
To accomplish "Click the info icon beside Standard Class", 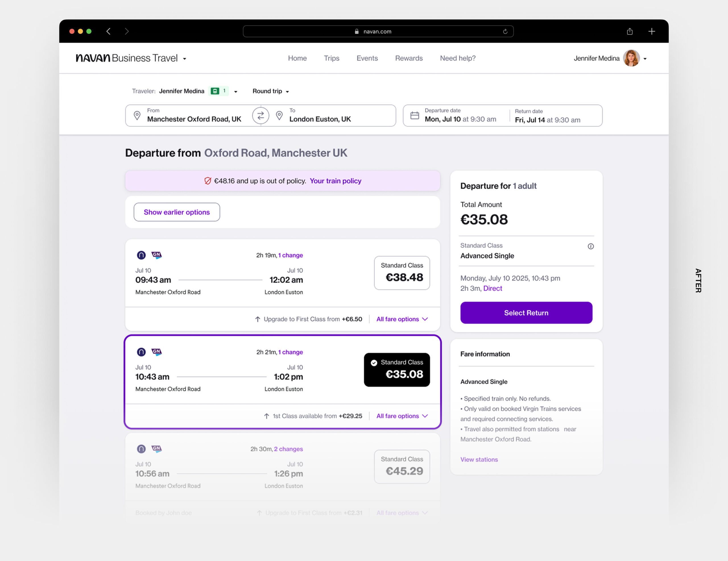I will [x=590, y=246].
